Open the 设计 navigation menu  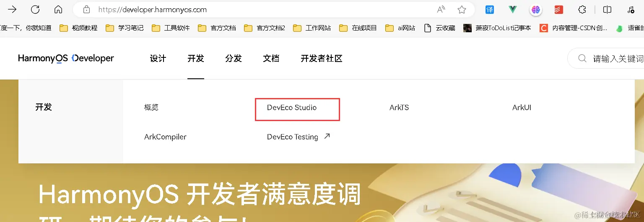(x=158, y=59)
